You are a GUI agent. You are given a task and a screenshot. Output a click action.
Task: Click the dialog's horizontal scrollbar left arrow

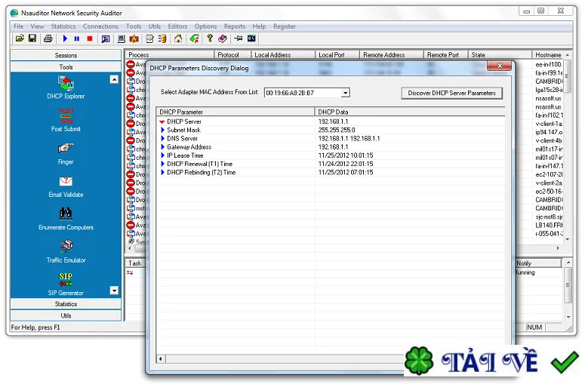161,359
